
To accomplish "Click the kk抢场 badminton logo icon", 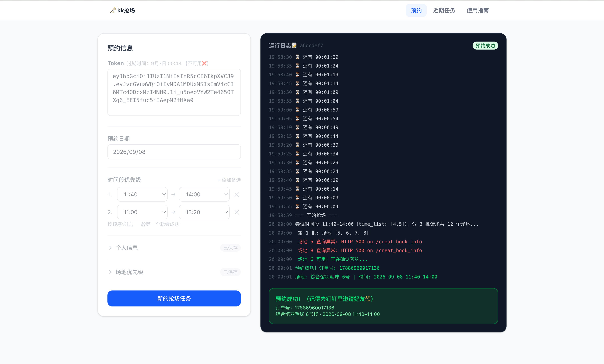I will point(113,10).
